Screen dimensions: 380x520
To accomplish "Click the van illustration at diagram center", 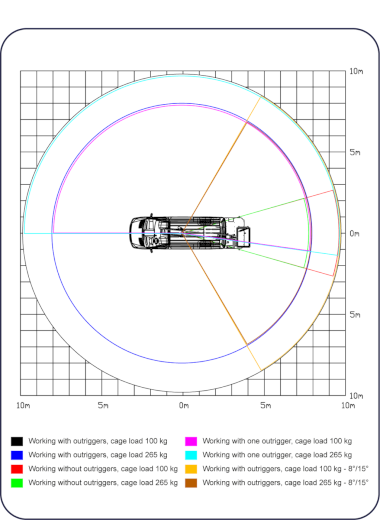I will tap(190, 233).
